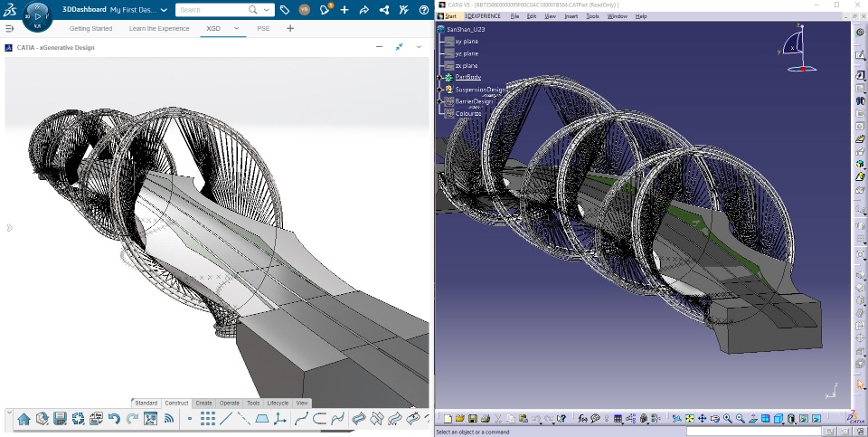Switch to Learn the Experience tab

tap(159, 28)
